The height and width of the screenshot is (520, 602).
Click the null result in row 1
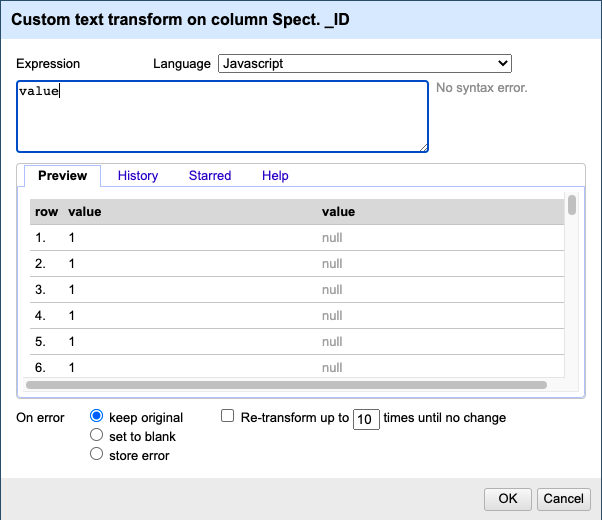(332, 238)
